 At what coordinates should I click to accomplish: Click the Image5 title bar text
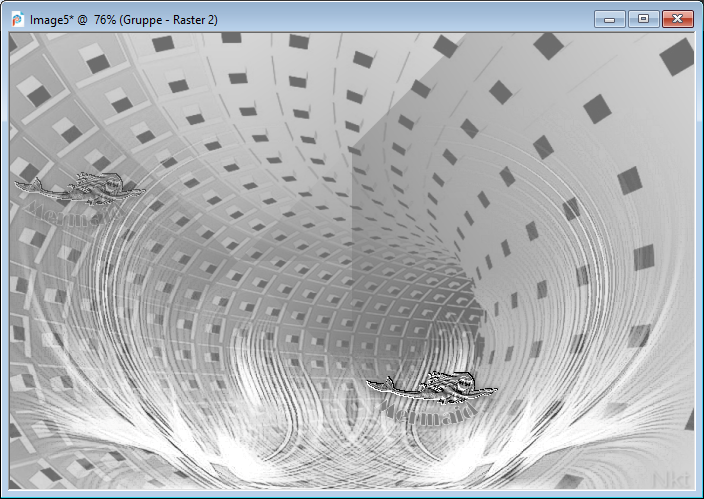click(x=124, y=20)
